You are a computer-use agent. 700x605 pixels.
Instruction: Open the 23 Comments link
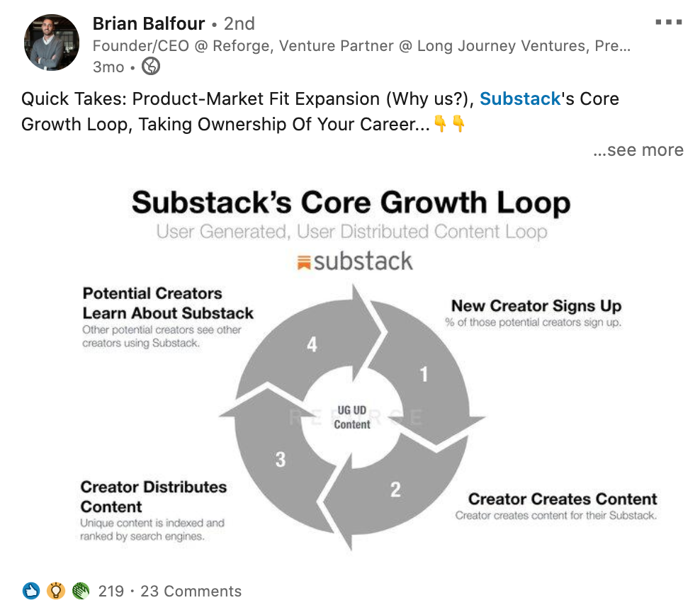pos(191,591)
